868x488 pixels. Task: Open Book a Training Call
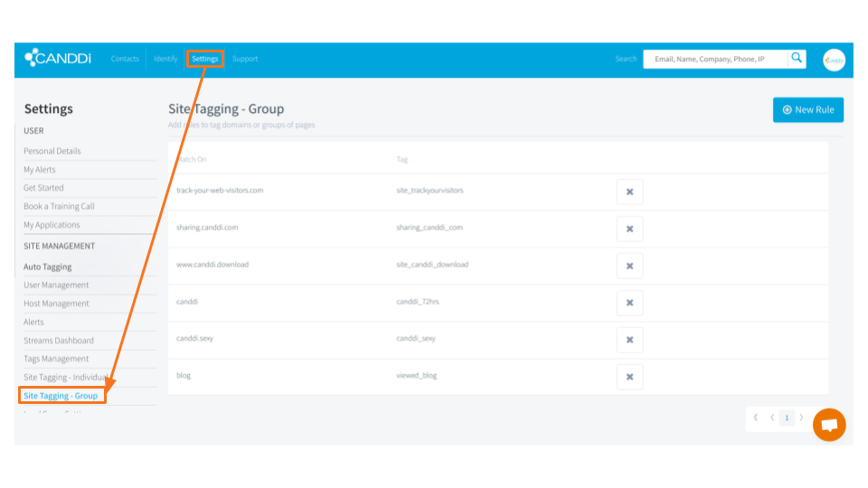coord(59,206)
